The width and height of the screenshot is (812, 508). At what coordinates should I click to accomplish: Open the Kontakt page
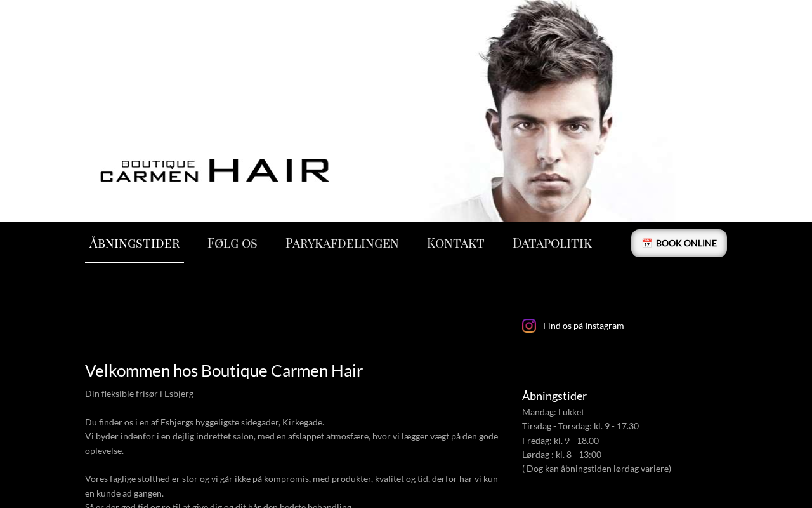click(x=455, y=243)
